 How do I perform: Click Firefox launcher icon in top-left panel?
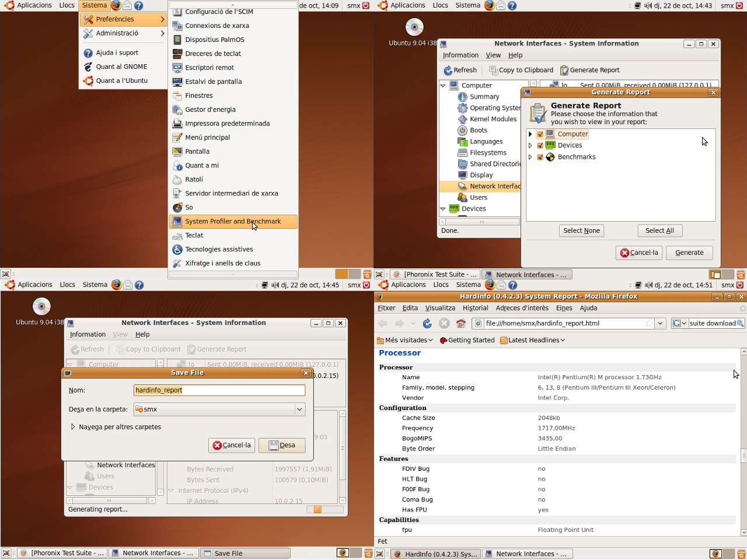116,5
